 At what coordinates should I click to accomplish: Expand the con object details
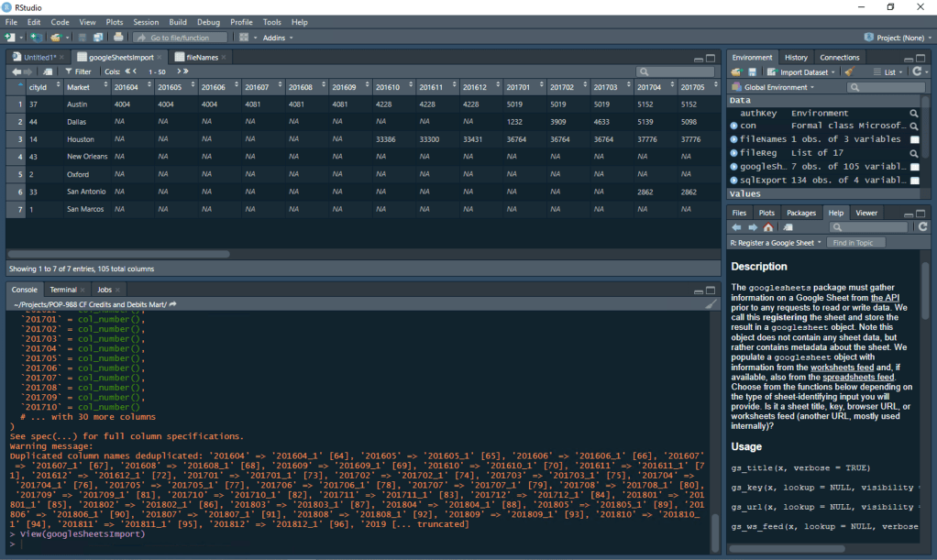pyautogui.click(x=734, y=126)
